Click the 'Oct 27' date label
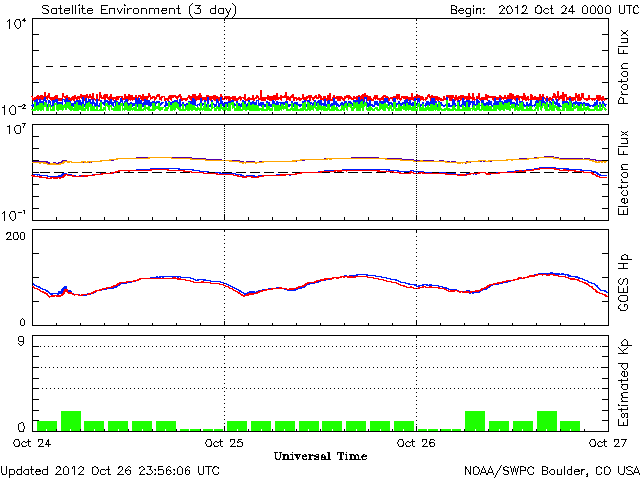The width and height of the screenshot is (640, 480). click(x=608, y=443)
